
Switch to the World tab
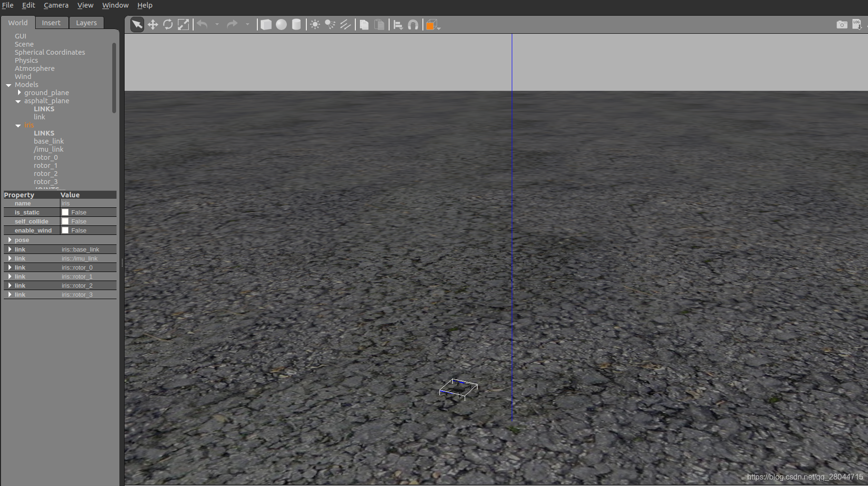(x=18, y=22)
